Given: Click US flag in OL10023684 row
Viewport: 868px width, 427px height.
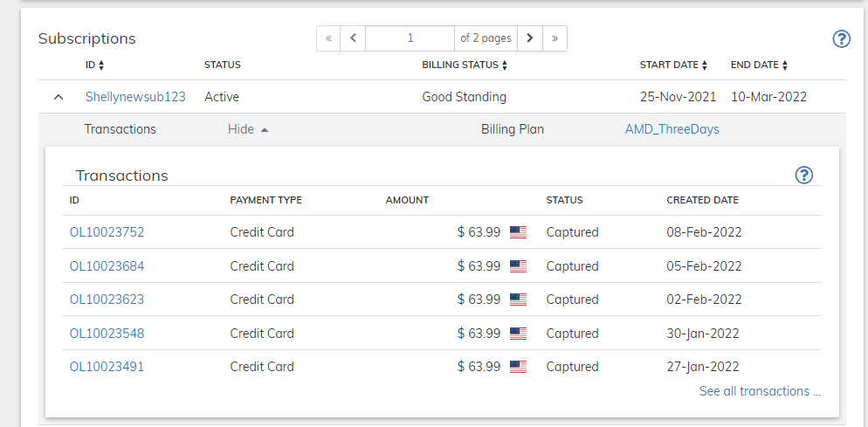Looking at the screenshot, I should [518, 266].
